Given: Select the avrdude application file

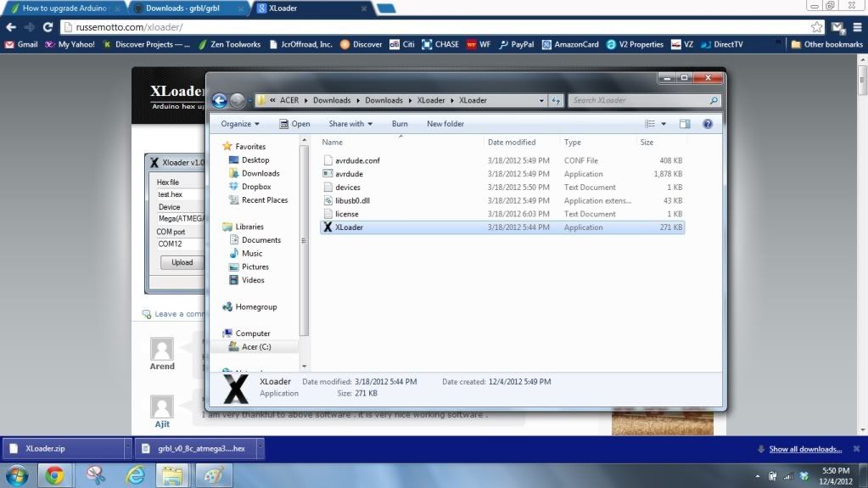Looking at the screenshot, I should [x=502, y=174].
